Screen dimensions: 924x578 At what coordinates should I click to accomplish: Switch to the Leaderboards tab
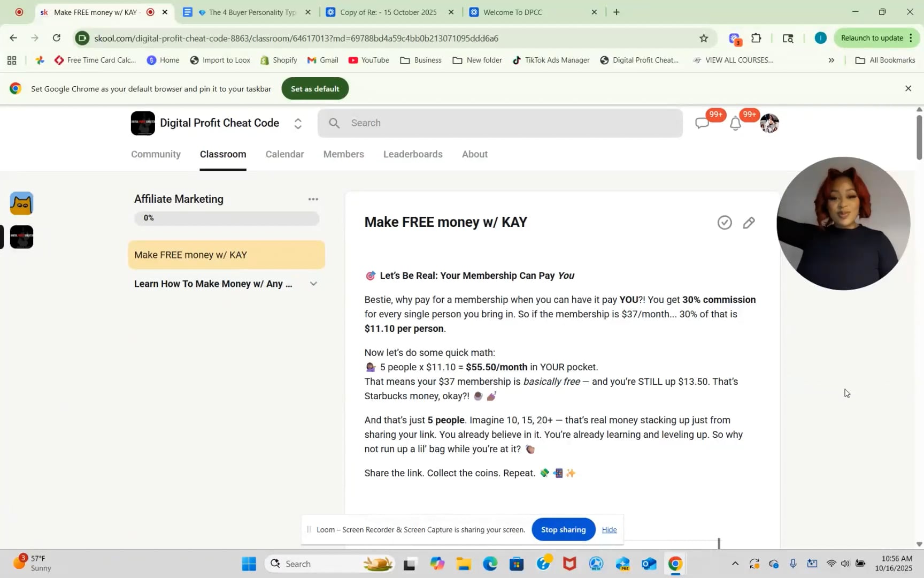click(413, 154)
